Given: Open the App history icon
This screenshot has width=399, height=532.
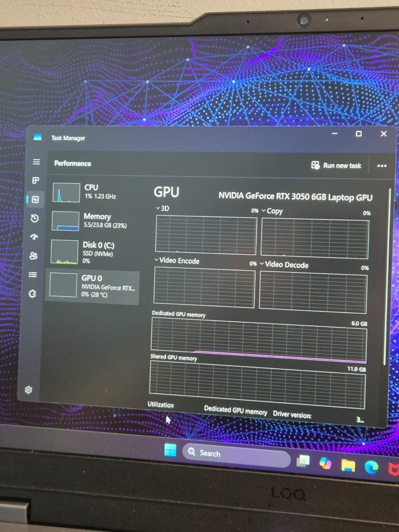Looking at the screenshot, I should 35,218.
